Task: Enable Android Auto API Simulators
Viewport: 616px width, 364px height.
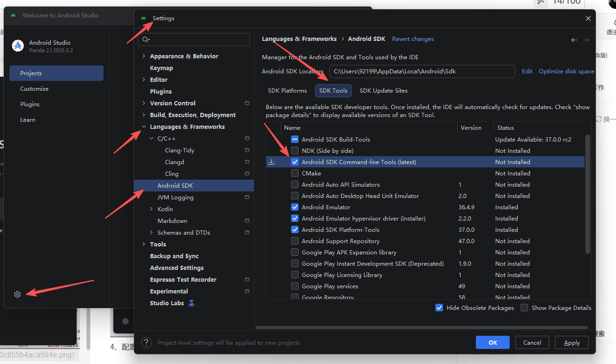Action: click(x=295, y=185)
